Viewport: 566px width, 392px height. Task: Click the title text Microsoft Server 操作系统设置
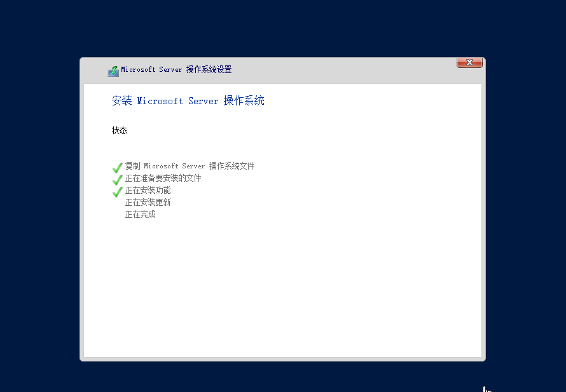[176, 69]
